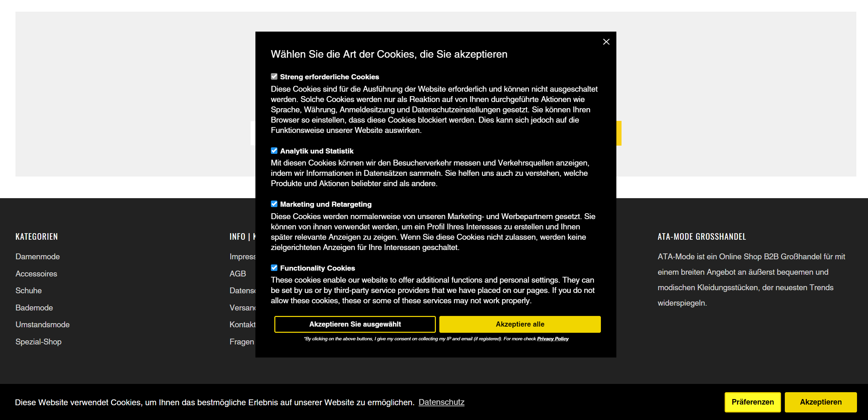Uncheck the Analytik und Statistik checkbox
868x420 pixels.
[x=274, y=151]
